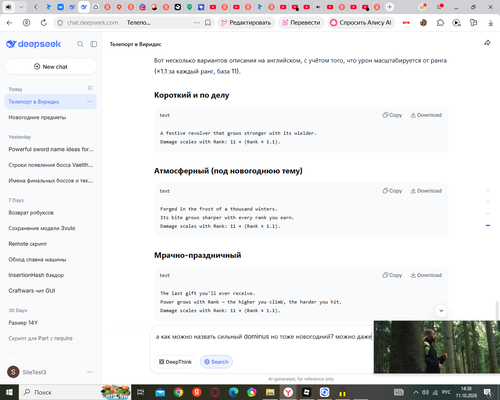This screenshot has height=400, width=500.
Task: Open the 'Powerful sword name ideas for...' chat
Action: (x=51, y=149)
